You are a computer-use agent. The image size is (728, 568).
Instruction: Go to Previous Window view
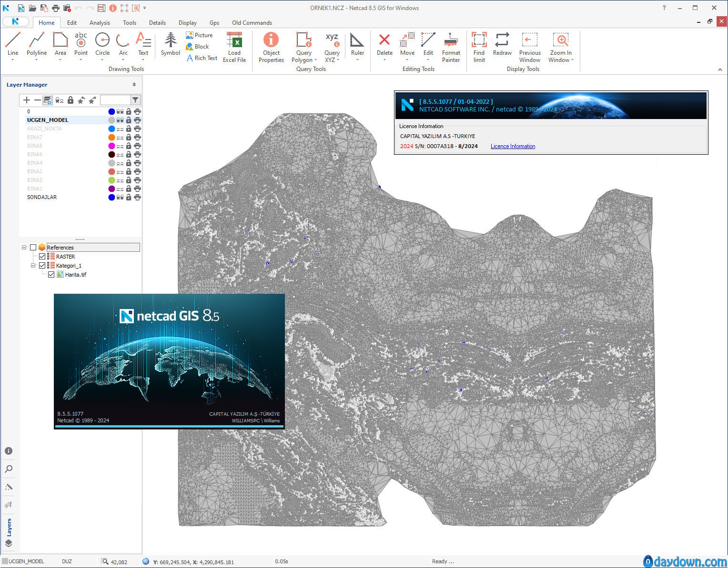pyautogui.click(x=530, y=47)
